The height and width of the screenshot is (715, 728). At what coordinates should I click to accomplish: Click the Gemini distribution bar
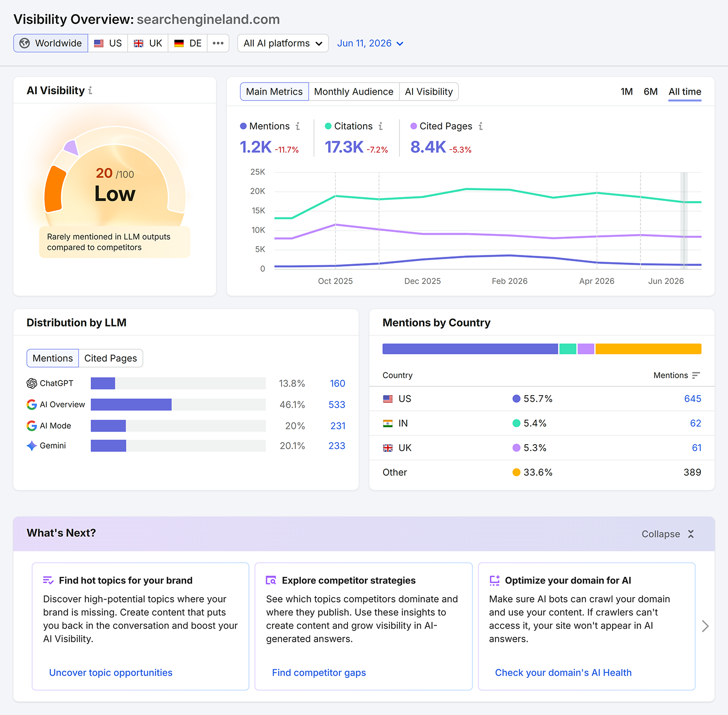(178, 446)
